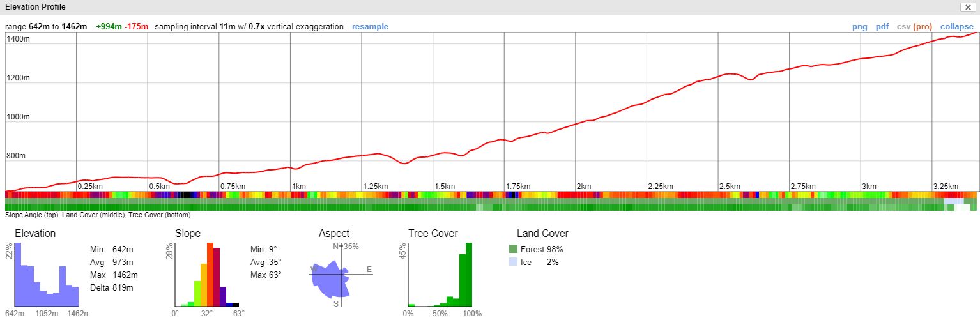The width and height of the screenshot is (980, 320).
Task: Click the 1400m elevation axis label
Action: pyautogui.click(x=18, y=39)
